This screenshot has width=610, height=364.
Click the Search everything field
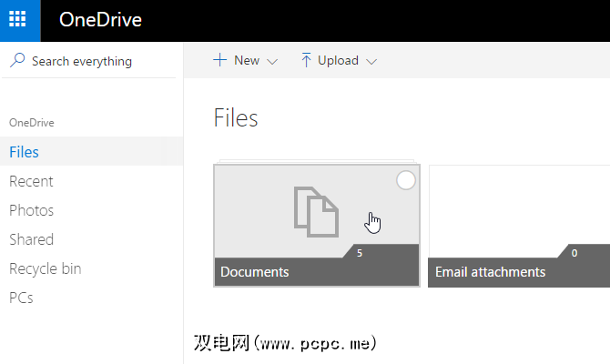tap(88, 61)
